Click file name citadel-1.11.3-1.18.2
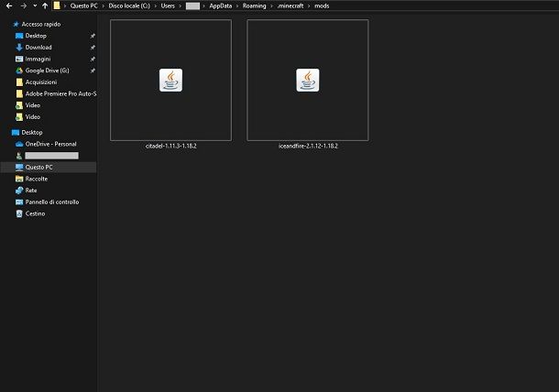This screenshot has height=392, width=559. pos(171,146)
